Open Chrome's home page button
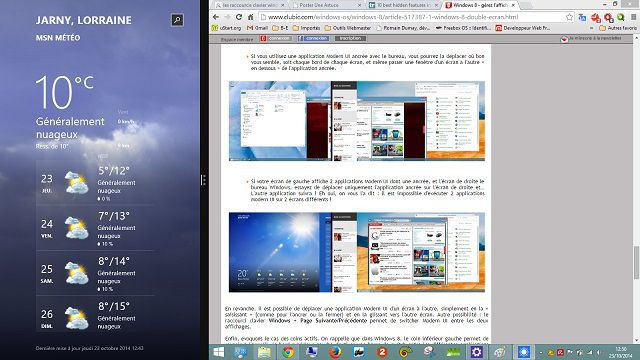This screenshot has height=360, width=640. [x=251, y=17]
